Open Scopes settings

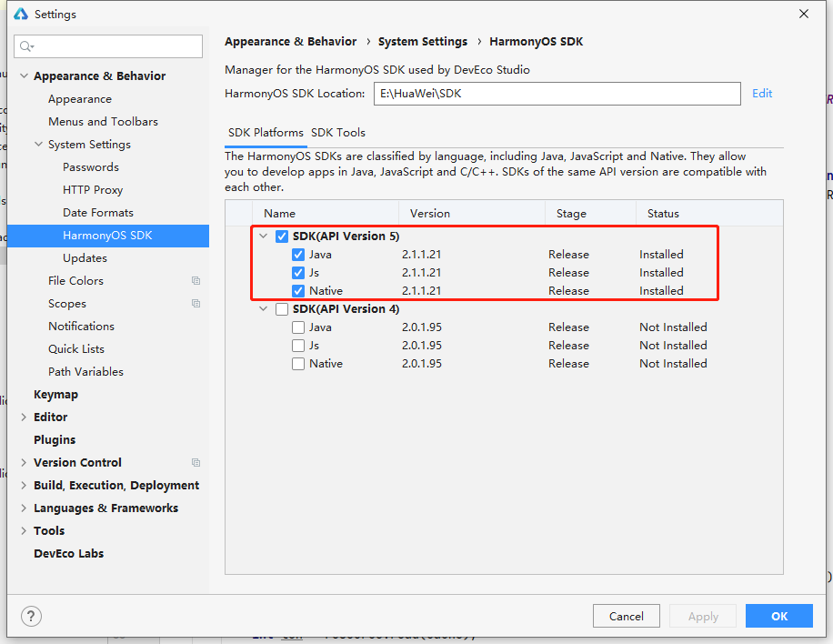[x=67, y=304]
